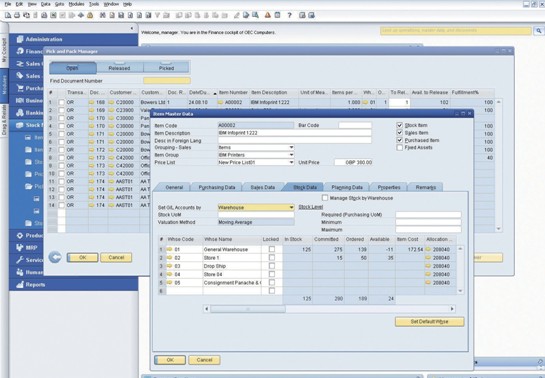Click Cancel in Pick and Pack Manager

coord(116,257)
